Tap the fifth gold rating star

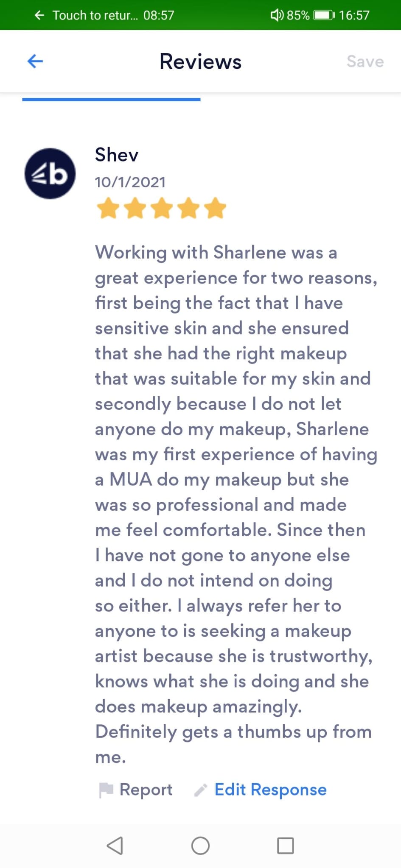click(x=215, y=208)
